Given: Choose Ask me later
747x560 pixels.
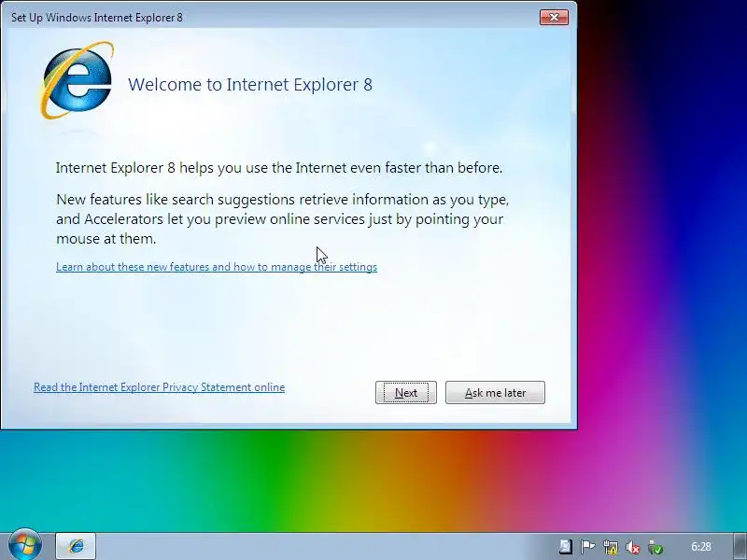Looking at the screenshot, I should coord(495,392).
